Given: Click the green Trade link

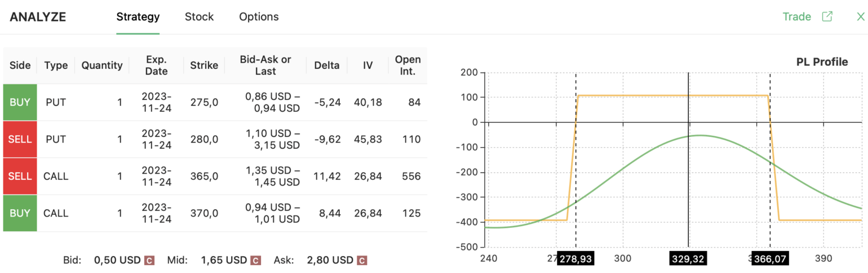Looking at the screenshot, I should point(796,16).
